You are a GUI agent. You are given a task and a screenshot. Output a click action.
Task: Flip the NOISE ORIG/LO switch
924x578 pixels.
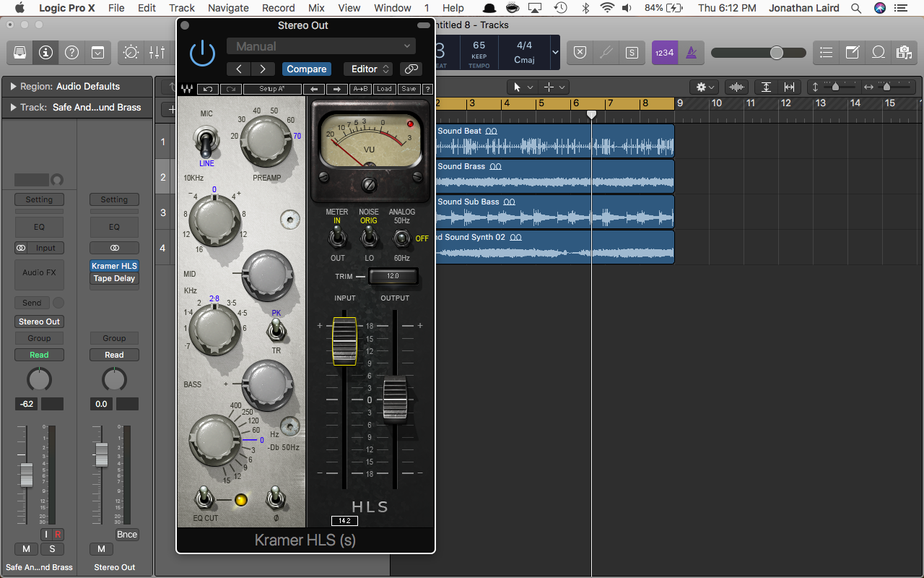(369, 236)
